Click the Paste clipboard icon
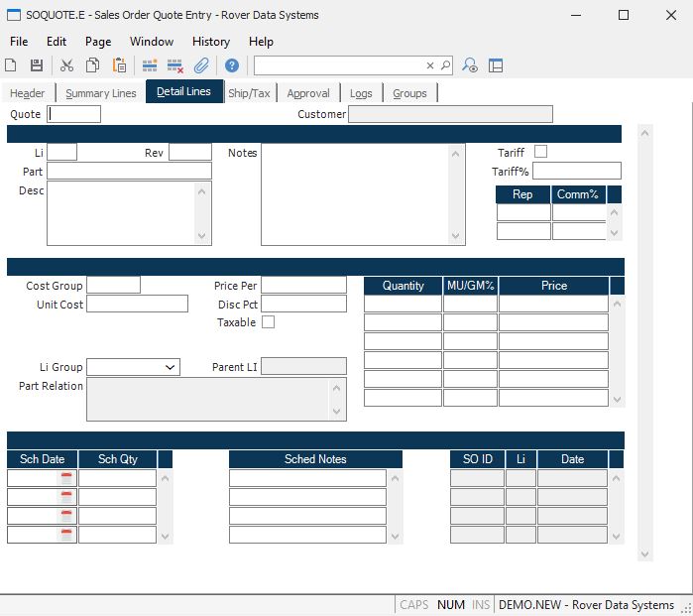 [119, 65]
